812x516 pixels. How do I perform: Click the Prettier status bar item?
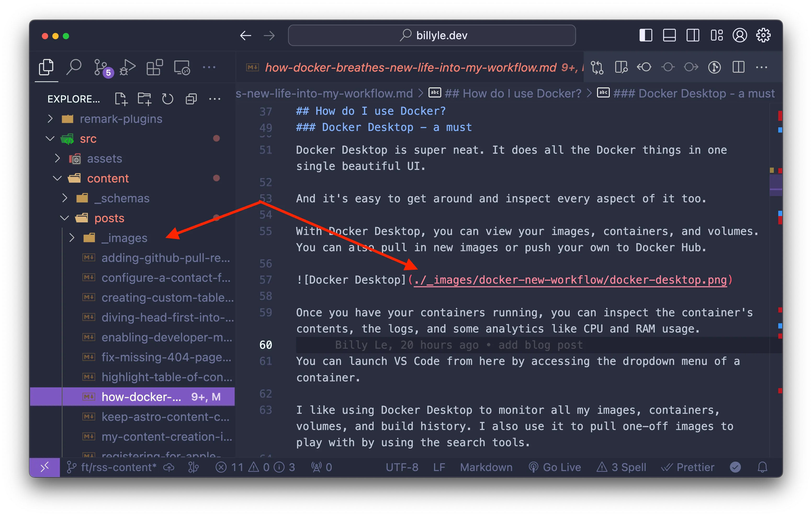point(687,467)
